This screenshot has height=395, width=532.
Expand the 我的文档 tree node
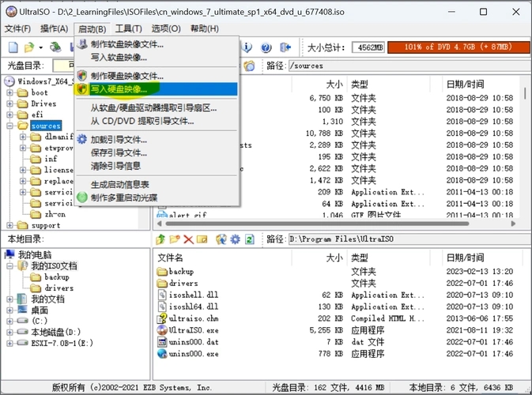coord(9,299)
